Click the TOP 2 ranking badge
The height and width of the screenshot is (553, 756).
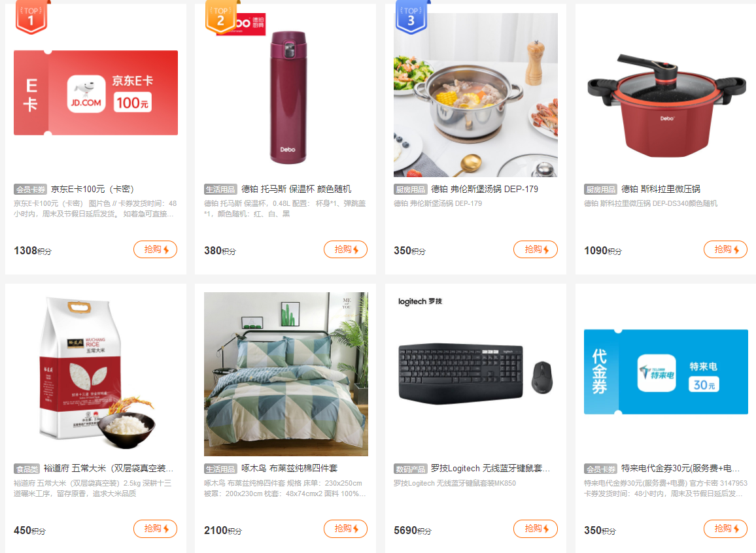(221, 18)
